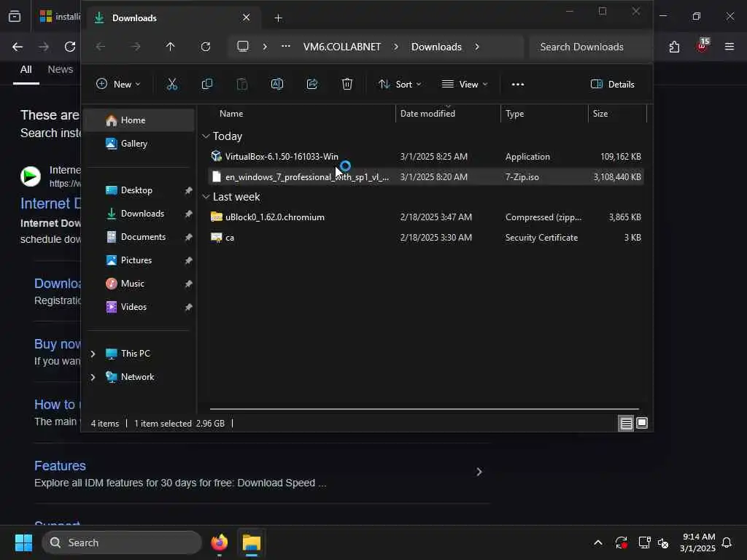Open Videos in quick access
Viewport: 747px width, 560px height.
coord(139,307)
